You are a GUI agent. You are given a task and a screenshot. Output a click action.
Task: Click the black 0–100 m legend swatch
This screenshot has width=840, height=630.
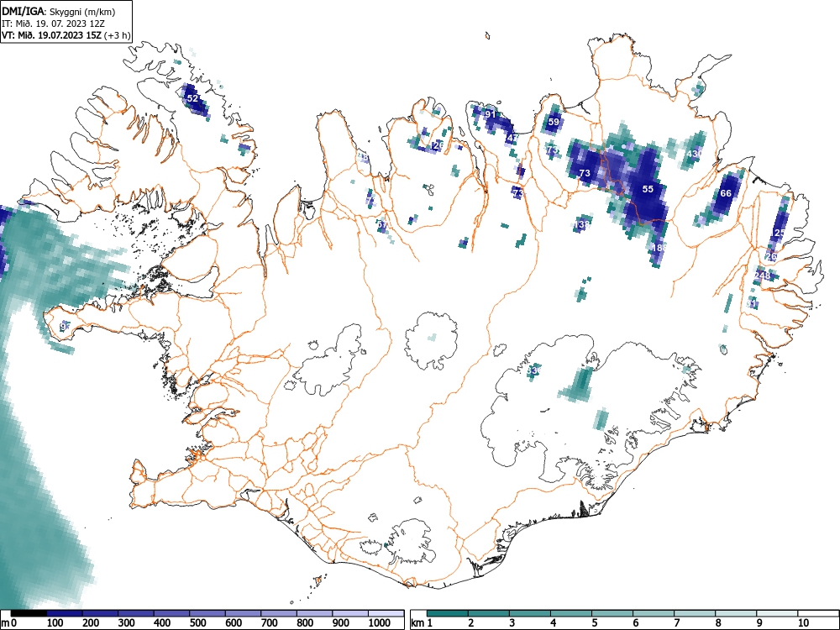click(x=29, y=613)
